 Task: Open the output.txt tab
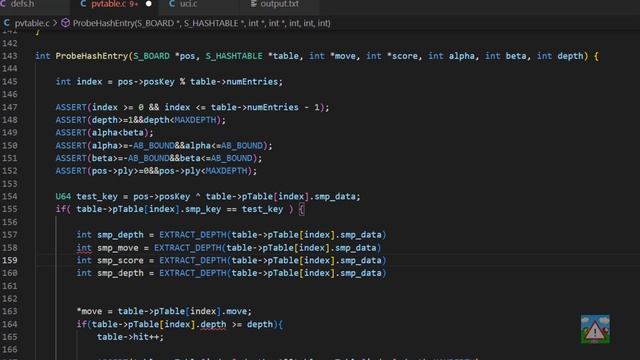[x=280, y=4]
